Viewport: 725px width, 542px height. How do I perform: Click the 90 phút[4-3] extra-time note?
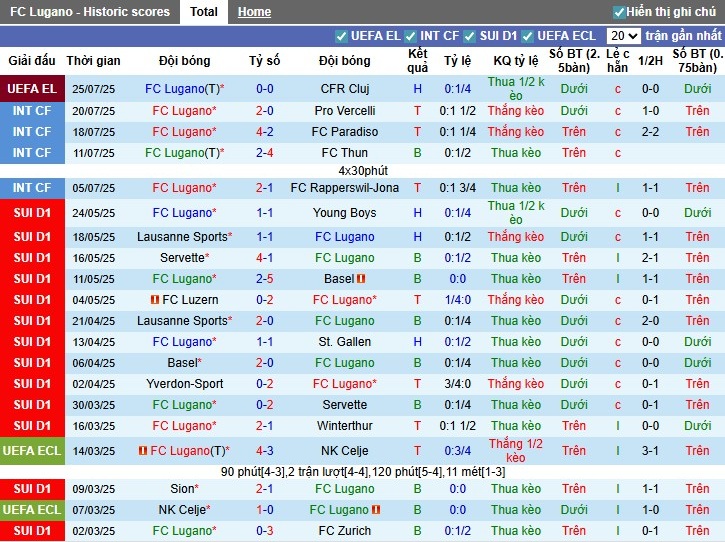click(363, 472)
